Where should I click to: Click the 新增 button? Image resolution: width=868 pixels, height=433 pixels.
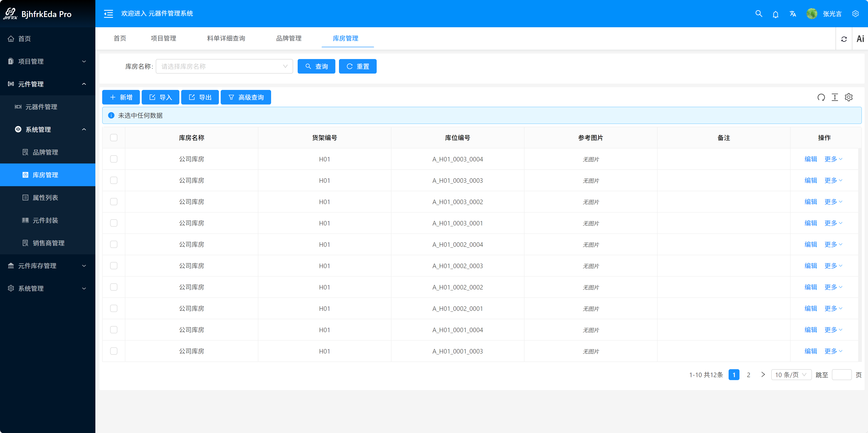pos(121,97)
